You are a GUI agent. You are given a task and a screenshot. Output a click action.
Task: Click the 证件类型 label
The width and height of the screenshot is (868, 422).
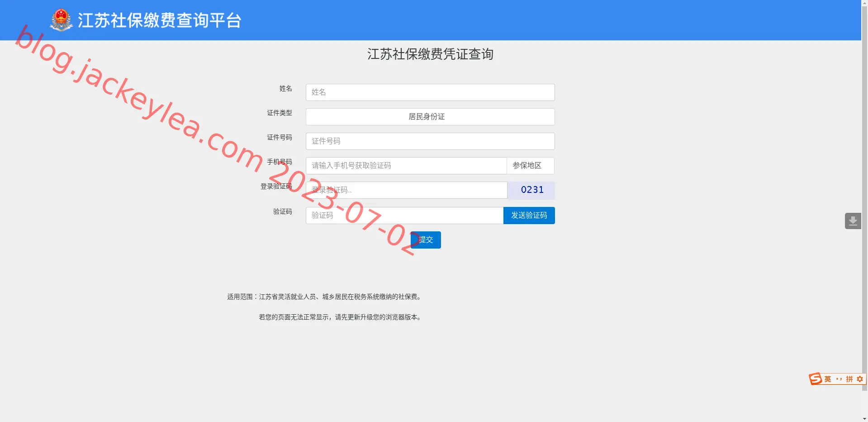click(280, 113)
